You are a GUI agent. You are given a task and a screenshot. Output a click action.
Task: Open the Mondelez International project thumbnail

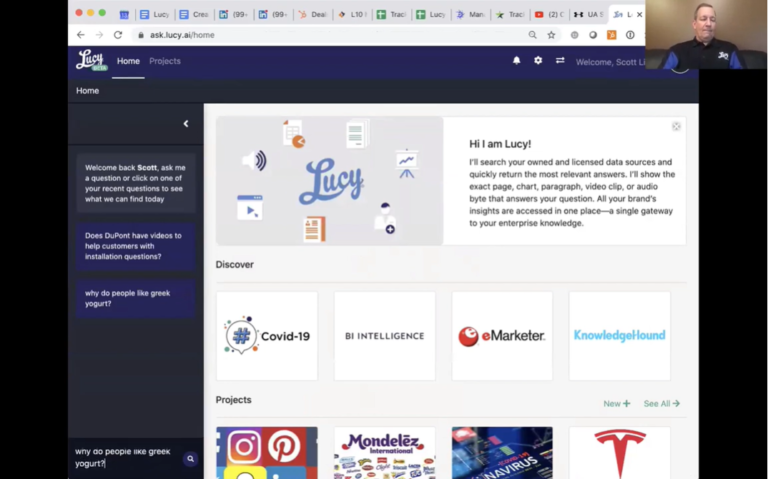(384, 453)
